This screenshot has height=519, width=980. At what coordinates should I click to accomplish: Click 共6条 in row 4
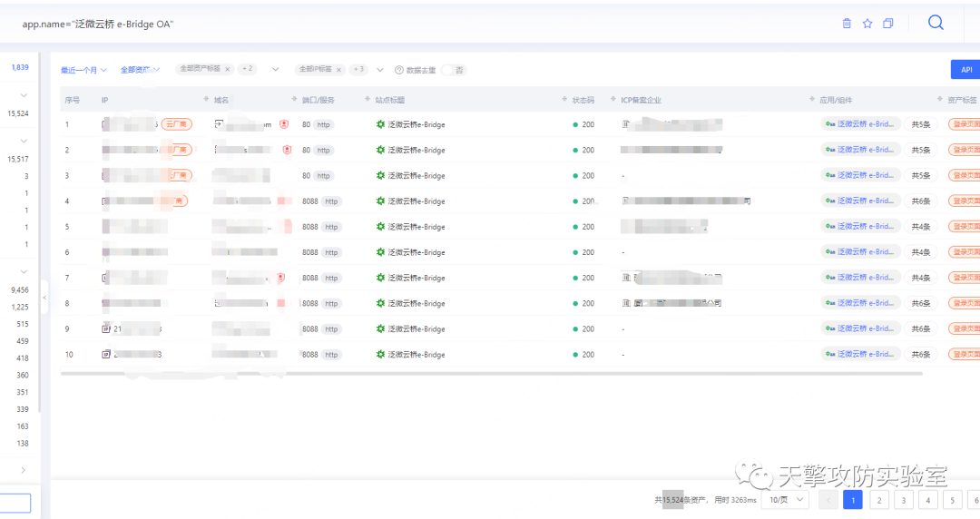click(x=921, y=201)
